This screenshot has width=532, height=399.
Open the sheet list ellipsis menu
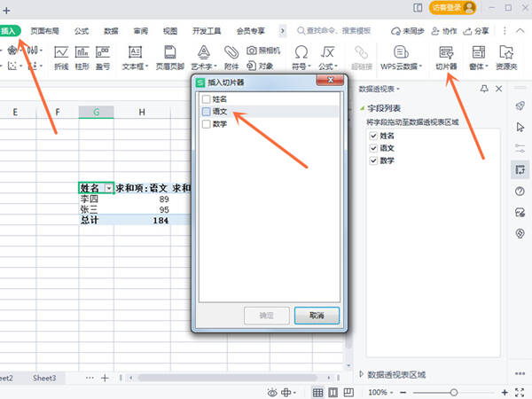(x=90, y=378)
